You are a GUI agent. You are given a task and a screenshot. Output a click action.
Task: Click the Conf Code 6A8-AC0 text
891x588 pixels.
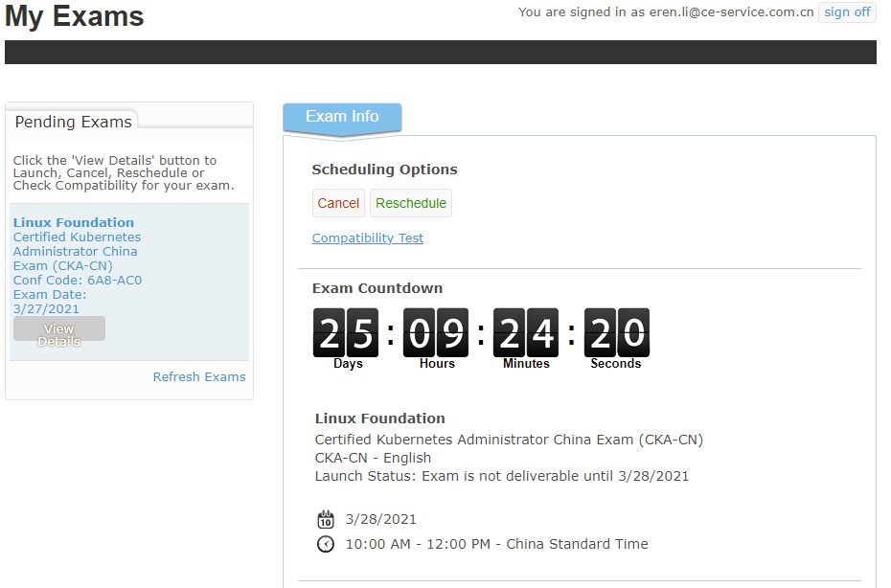pos(78,280)
